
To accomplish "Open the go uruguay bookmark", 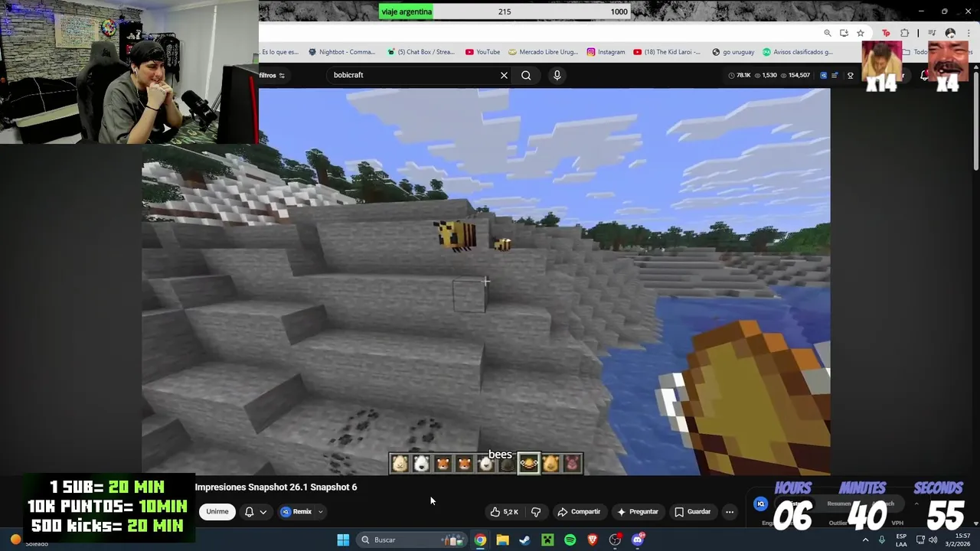I will tap(733, 52).
